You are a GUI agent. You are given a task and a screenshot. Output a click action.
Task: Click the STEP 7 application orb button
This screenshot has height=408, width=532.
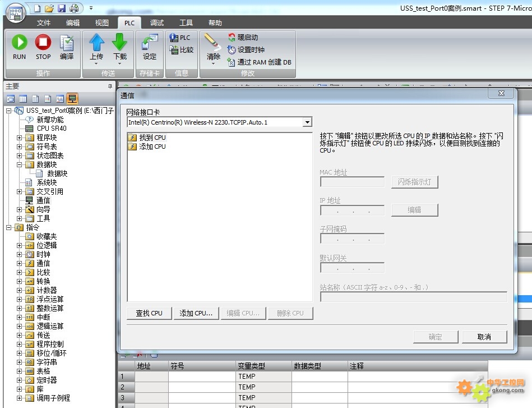[x=16, y=13]
